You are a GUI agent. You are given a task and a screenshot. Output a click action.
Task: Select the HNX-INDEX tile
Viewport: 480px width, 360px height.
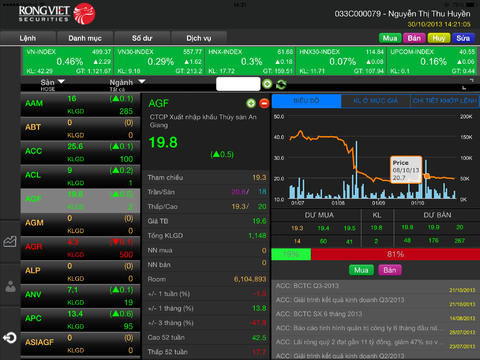click(250, 61)
